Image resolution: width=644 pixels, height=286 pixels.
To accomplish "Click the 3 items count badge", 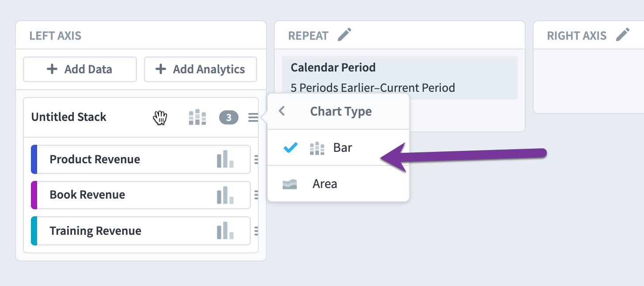I will tap(229, 117).
